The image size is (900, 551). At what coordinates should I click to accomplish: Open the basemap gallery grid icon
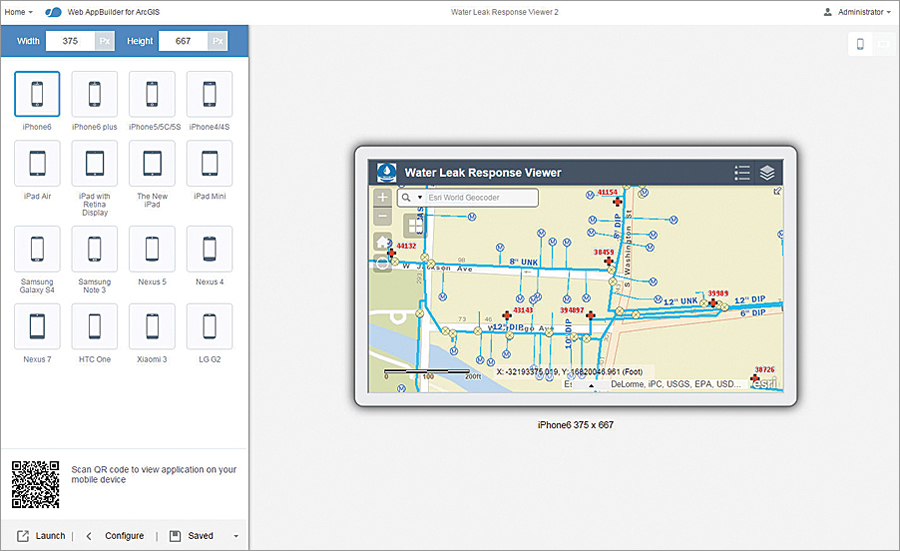(x=414, y=226)
